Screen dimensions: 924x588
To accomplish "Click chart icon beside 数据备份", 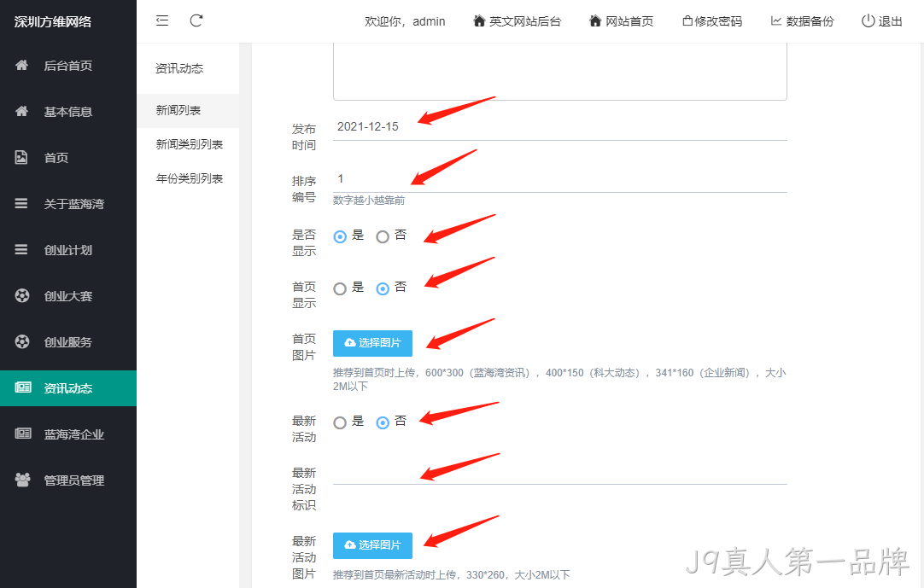I will (776, 21).
